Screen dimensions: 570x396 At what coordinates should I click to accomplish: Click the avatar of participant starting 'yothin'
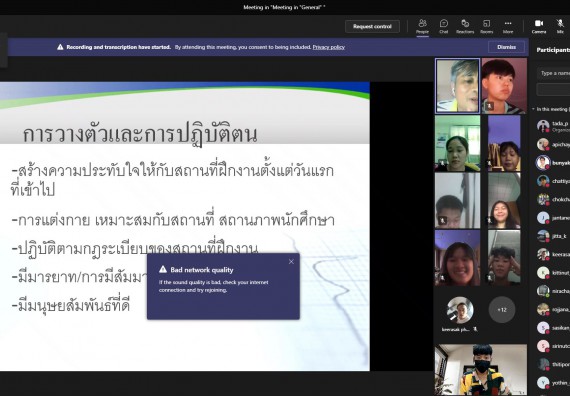[543, 382]
